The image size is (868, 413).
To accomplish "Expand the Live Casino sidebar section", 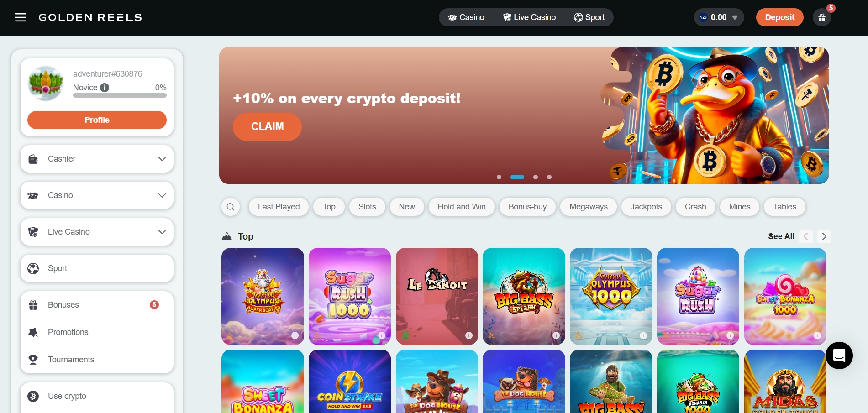I will (x=97, y=232).
